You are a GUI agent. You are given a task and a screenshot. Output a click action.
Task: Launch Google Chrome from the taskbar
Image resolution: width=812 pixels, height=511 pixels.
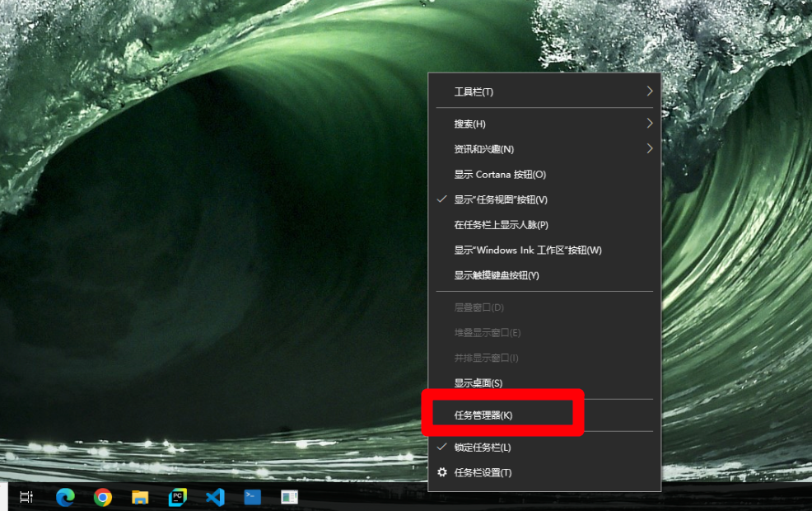click(x=102, y=497)
